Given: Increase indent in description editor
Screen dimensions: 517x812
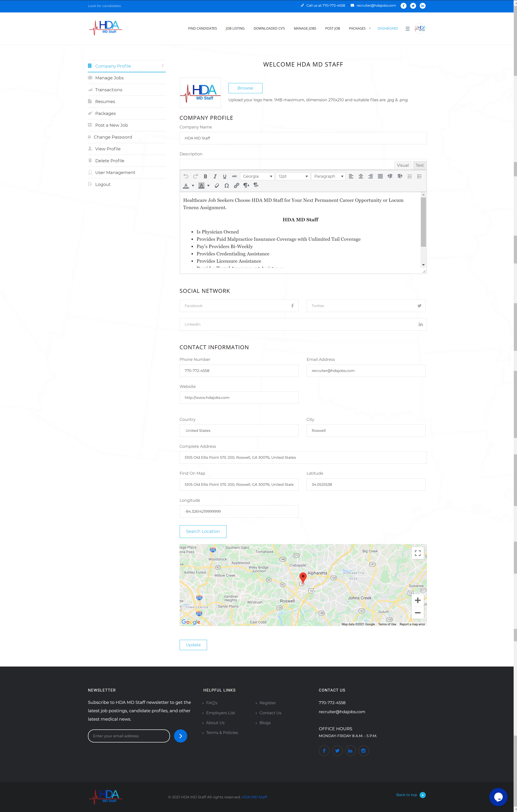Looking at the screenshot, I should (400, 176).
